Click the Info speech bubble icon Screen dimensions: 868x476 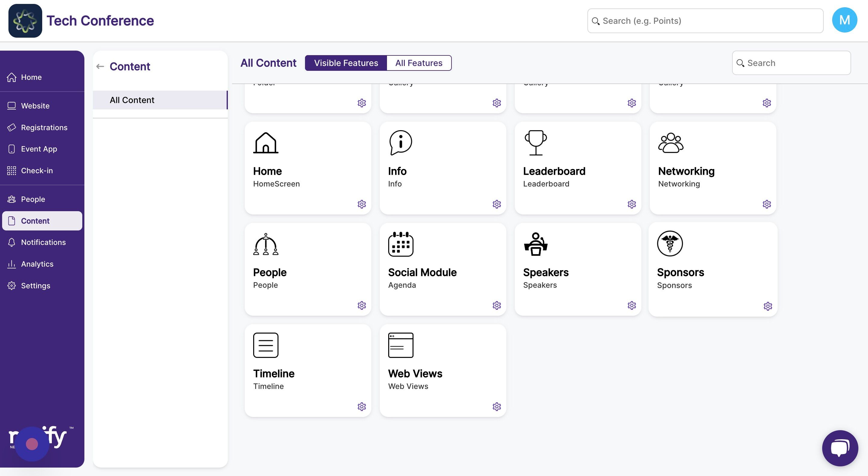pyautogui.click(x=400, y=143)
